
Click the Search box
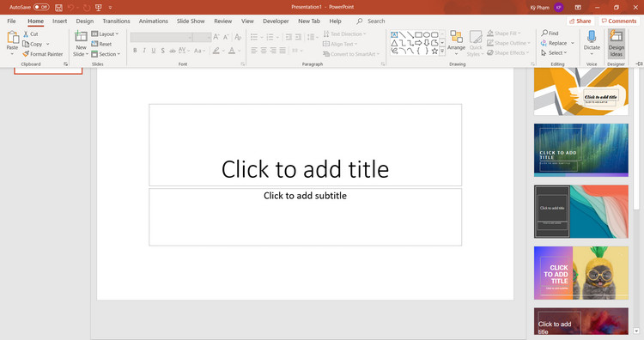pyautogui.click(x=371, y=21)
